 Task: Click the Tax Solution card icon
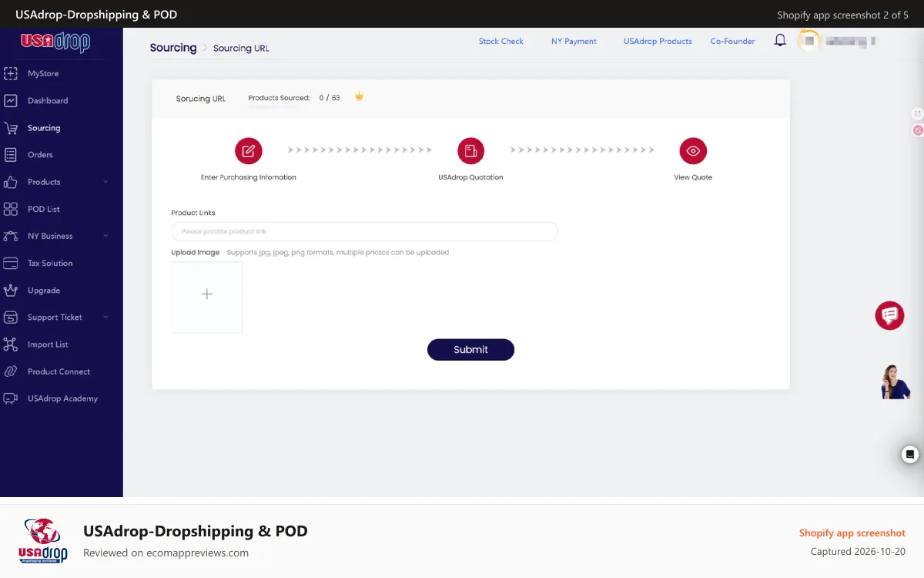click(11, 264)
